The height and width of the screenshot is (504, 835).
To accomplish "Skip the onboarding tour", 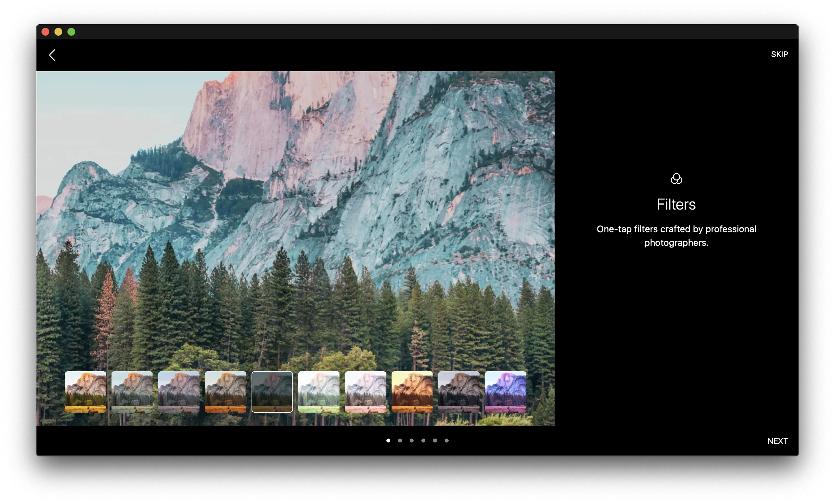I will 779,54.
